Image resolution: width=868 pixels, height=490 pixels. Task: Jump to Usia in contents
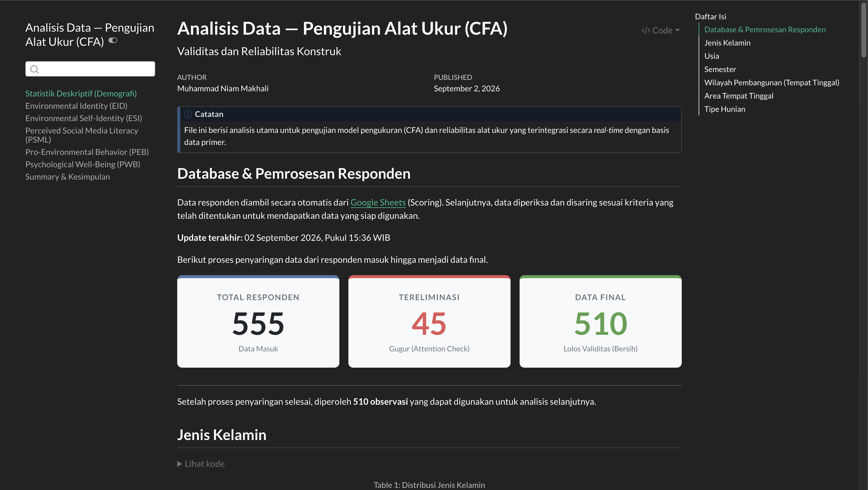[x=711, y=56]
